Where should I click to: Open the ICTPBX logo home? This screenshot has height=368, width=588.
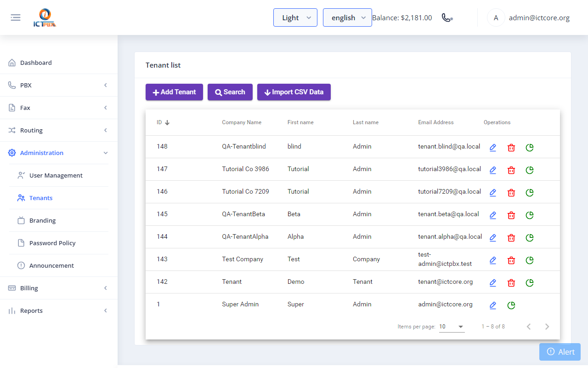(x=45, y=18)
